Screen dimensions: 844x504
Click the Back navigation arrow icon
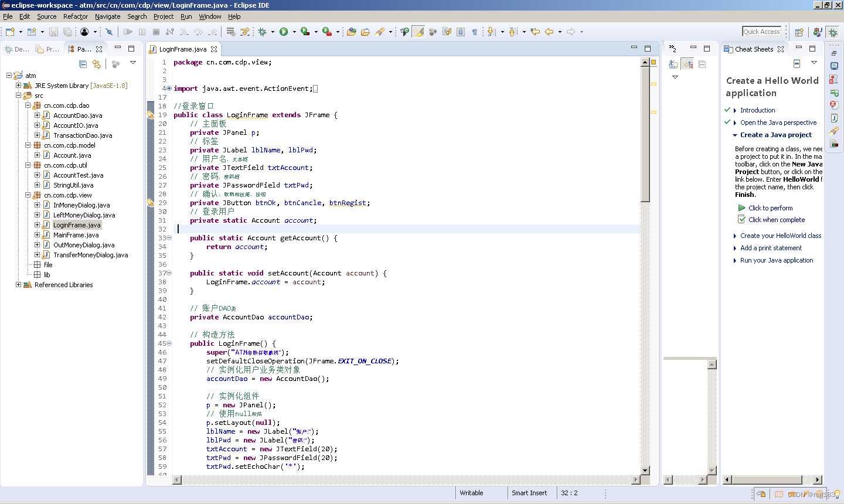tap(549, 32)
